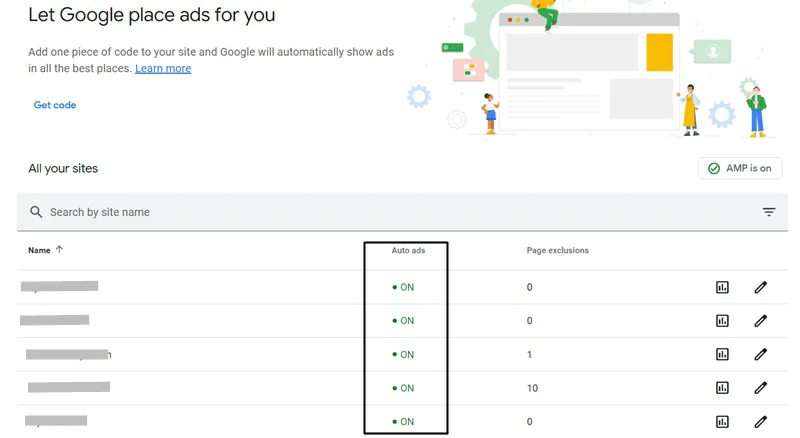Click the Page exclusions column header
Screen dimensions: 800x438
[557, 250]
